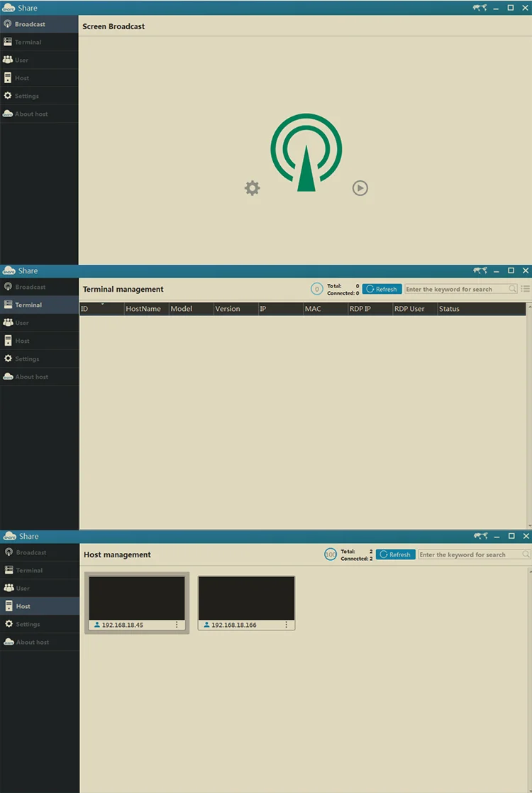Open Settings in the Host management window sidebar
532x793 pixels.
(40, 624)
